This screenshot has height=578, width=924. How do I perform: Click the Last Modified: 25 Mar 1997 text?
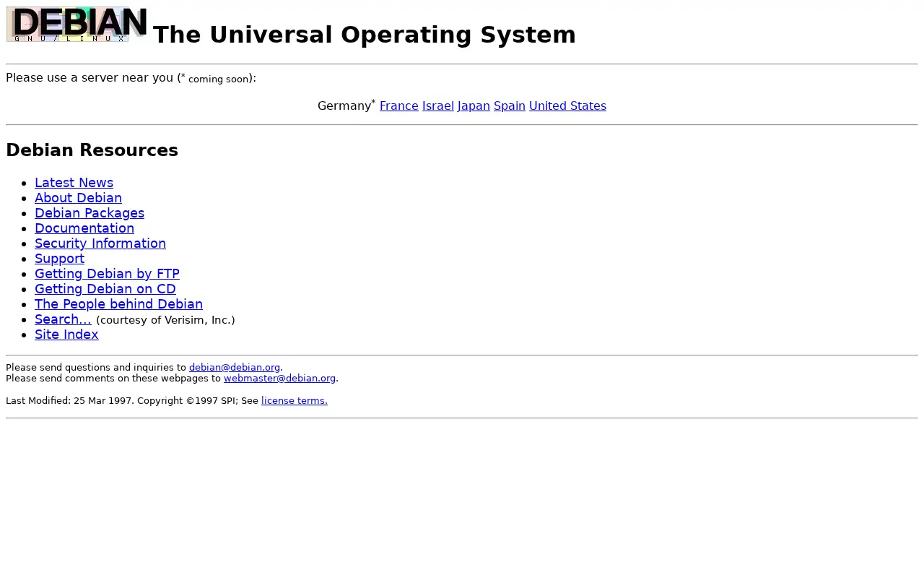point(69,401)
